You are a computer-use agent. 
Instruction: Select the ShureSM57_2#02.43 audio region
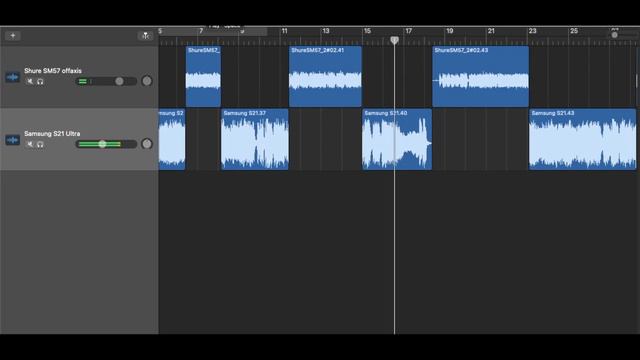[x=480, y=76]
